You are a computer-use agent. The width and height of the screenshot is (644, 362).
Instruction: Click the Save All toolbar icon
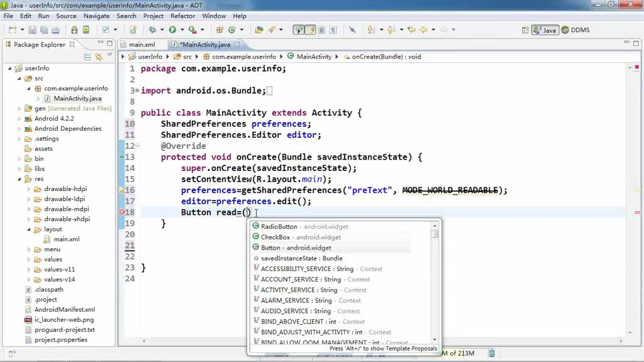click(x=44, y=30)
